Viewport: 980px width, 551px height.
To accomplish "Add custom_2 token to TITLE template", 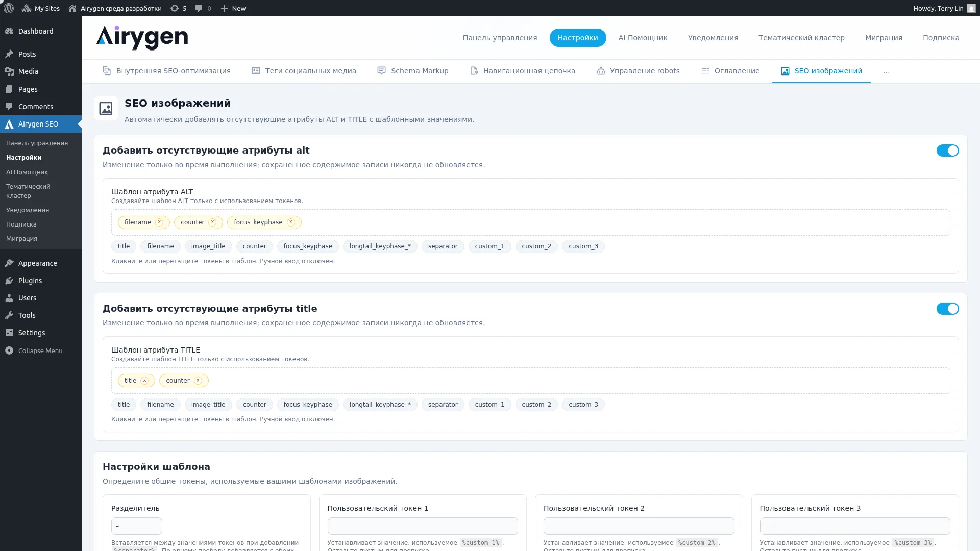I will [x=536, y=405].
